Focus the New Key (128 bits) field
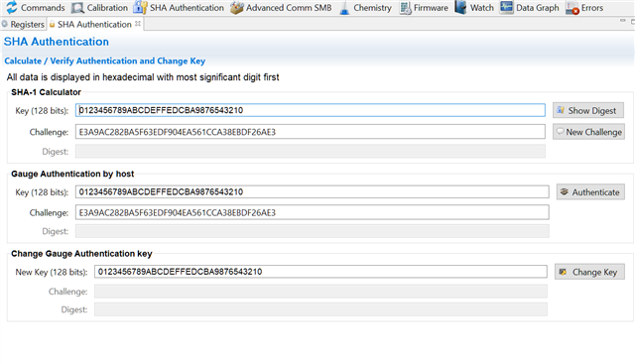 [x=320, y=272]
